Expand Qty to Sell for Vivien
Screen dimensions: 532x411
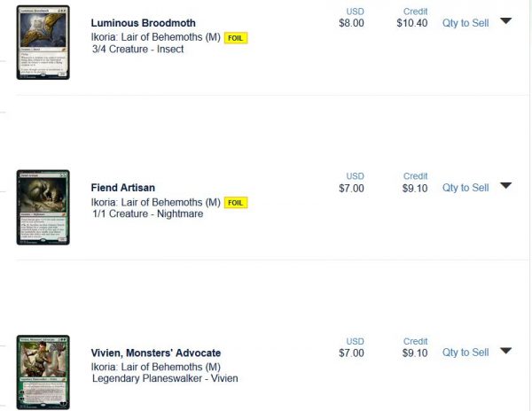click(465, 353)
